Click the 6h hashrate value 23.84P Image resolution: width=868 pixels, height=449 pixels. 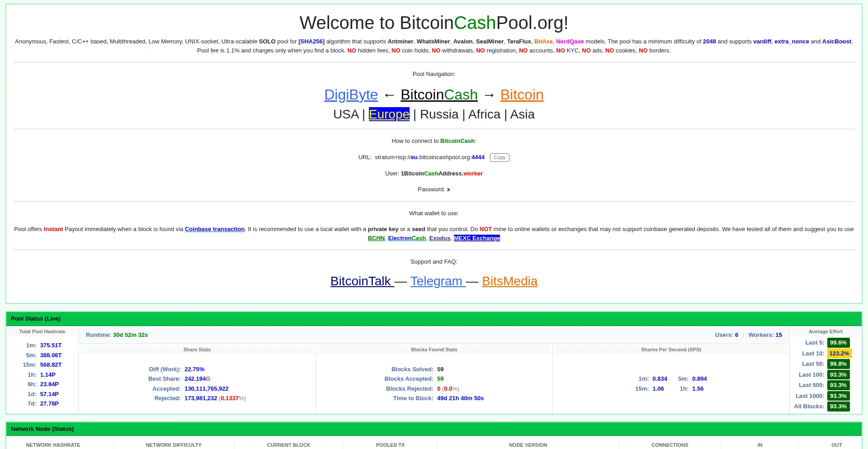pos(49,384)
